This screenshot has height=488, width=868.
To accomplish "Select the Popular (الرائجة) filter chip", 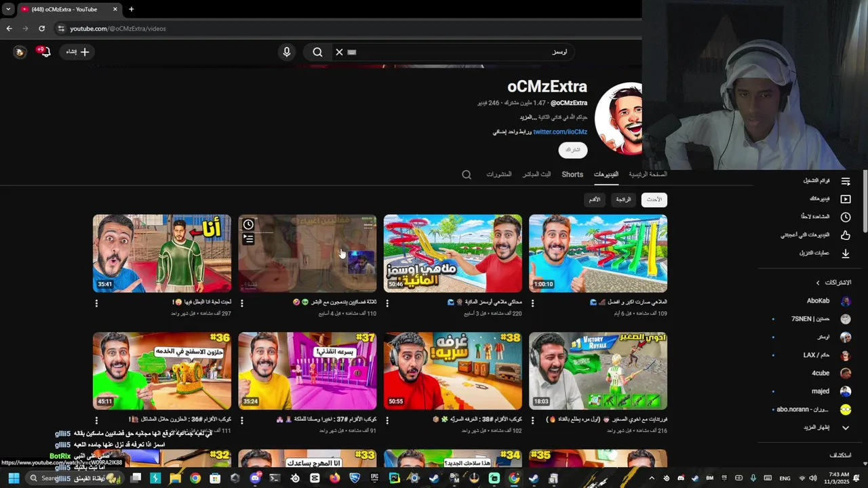I will [623, 199].
